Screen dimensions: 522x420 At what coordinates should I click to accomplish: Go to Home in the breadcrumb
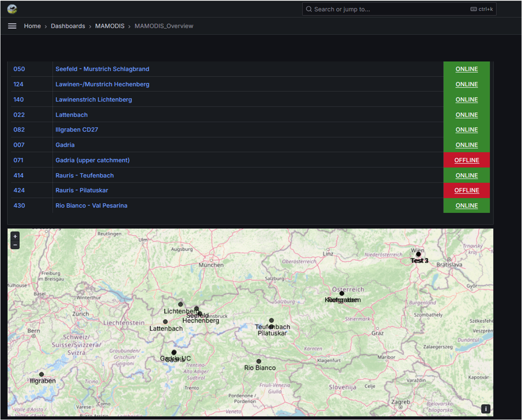pos(33,26)
